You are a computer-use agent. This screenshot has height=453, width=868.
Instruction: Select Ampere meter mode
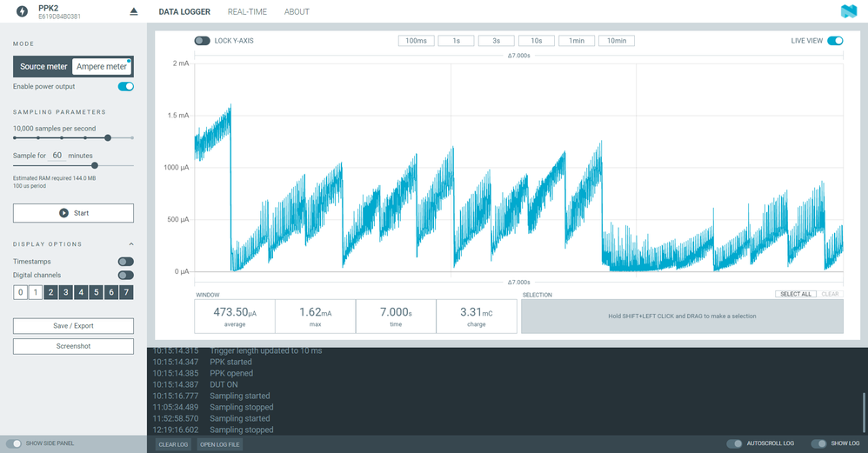(102, 66)
